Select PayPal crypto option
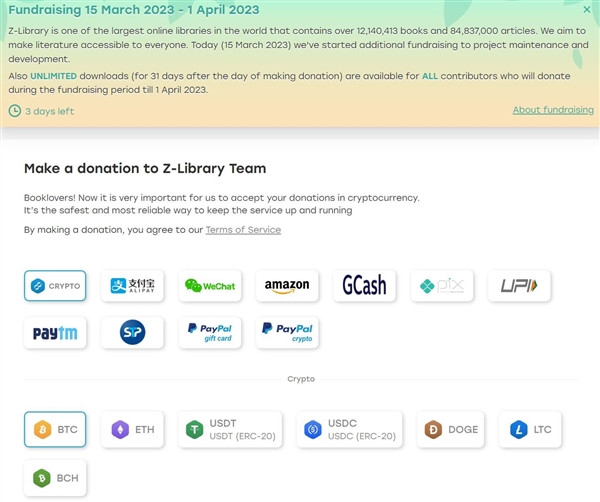 [287, 332]
